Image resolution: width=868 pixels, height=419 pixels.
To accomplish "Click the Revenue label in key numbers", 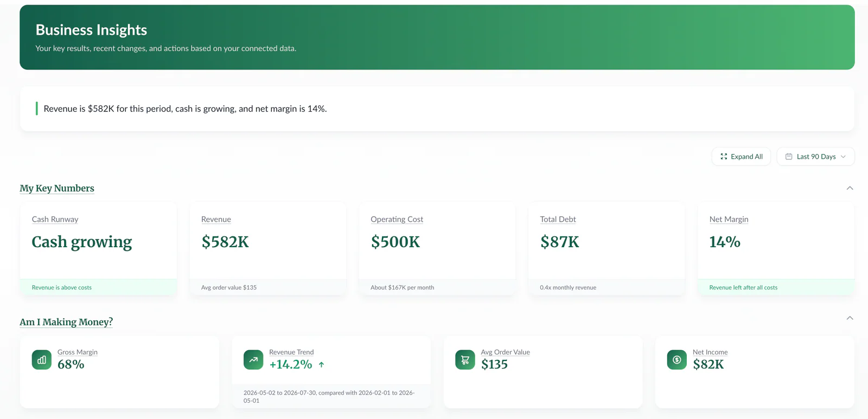I will [x=216, y=219].
